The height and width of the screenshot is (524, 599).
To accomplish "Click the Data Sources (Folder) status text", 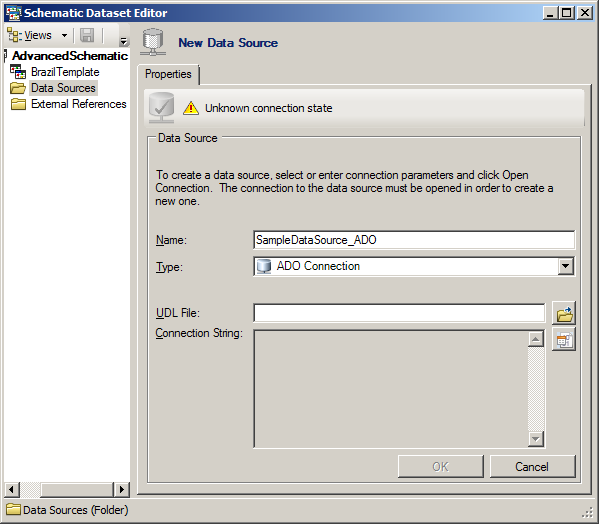I will [75, 510].
